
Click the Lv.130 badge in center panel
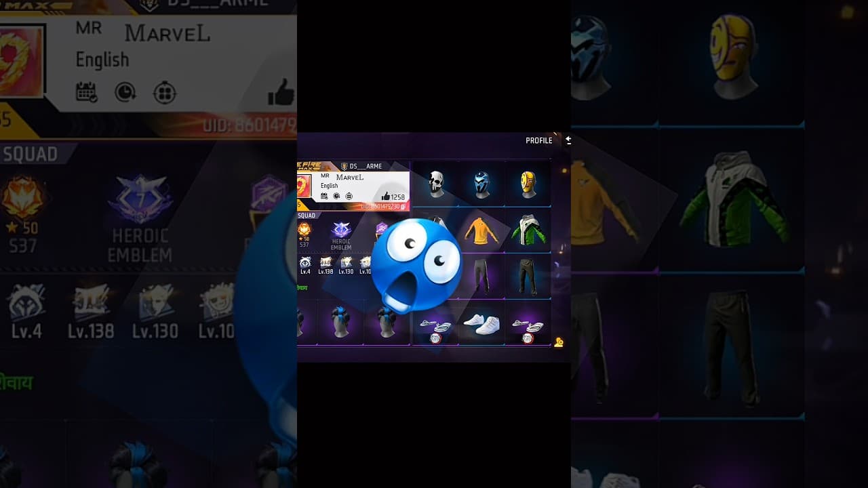[346, 265]
